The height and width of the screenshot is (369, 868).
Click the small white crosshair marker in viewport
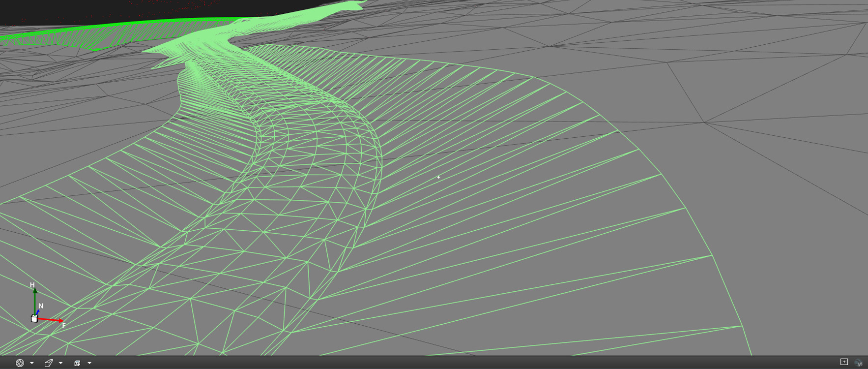(x=438, y=177)
